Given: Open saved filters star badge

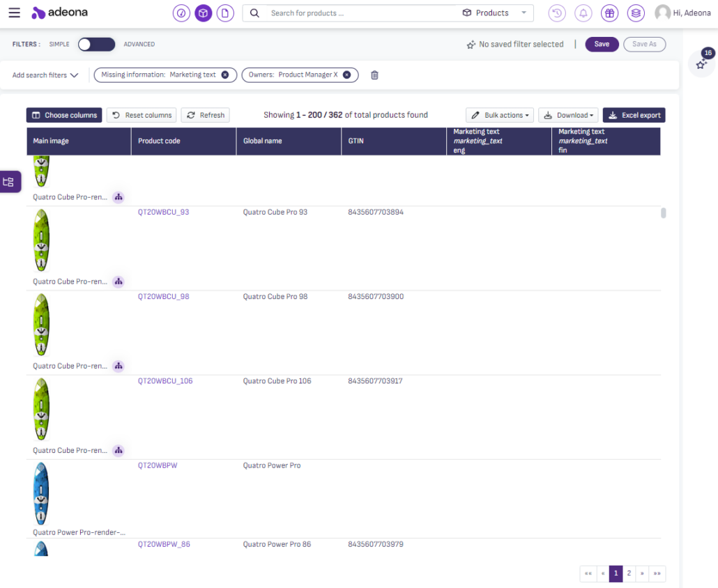Looking at the screenshot, I should pyautogui.click(x=703, y=62).
